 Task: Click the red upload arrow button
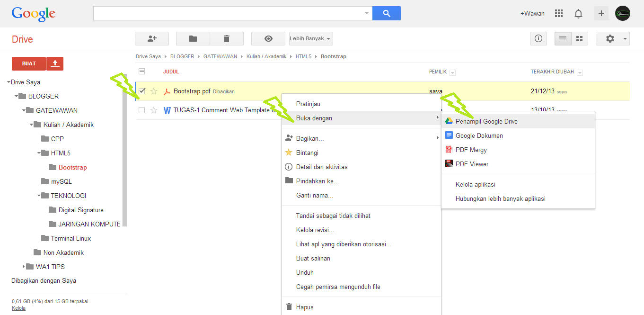[x=55, y=63]
